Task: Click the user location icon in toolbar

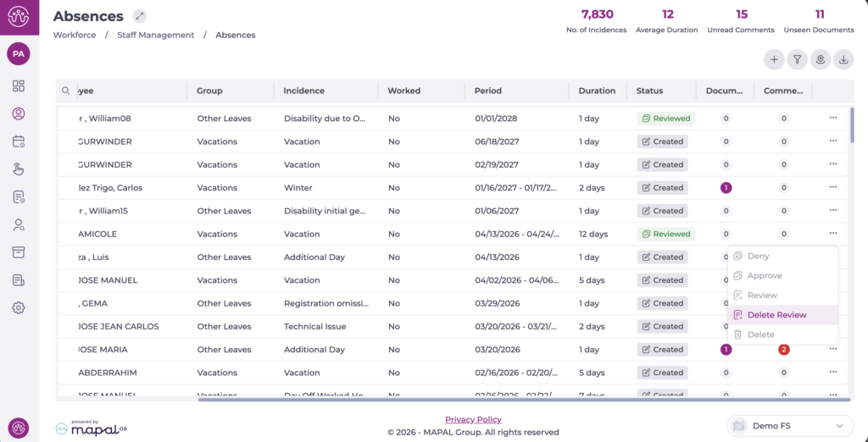Action: click(820, 59)
